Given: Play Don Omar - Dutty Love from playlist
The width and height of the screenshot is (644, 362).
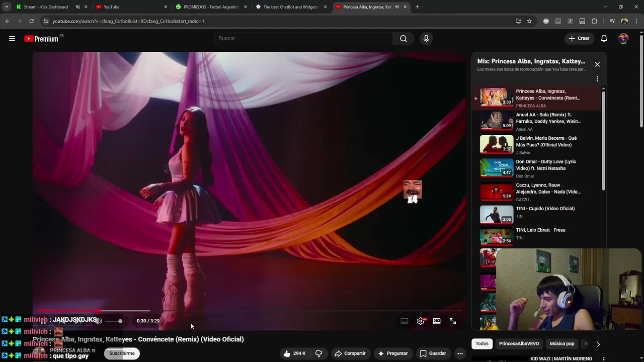Looking at the screenshot, I should (537, 168).
